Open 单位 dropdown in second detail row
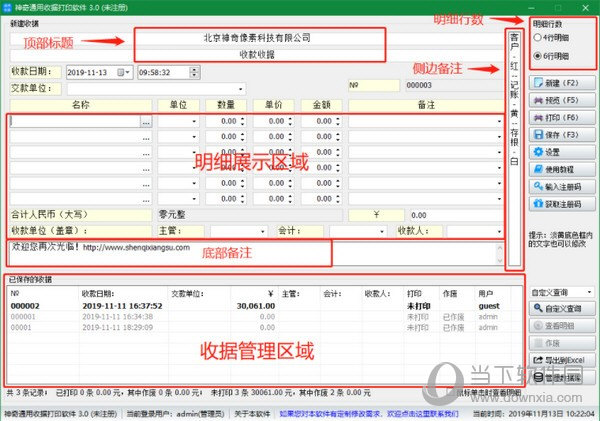Image resolution: width=600 pixels, height=421 pixels. click(x=194, y=137)
